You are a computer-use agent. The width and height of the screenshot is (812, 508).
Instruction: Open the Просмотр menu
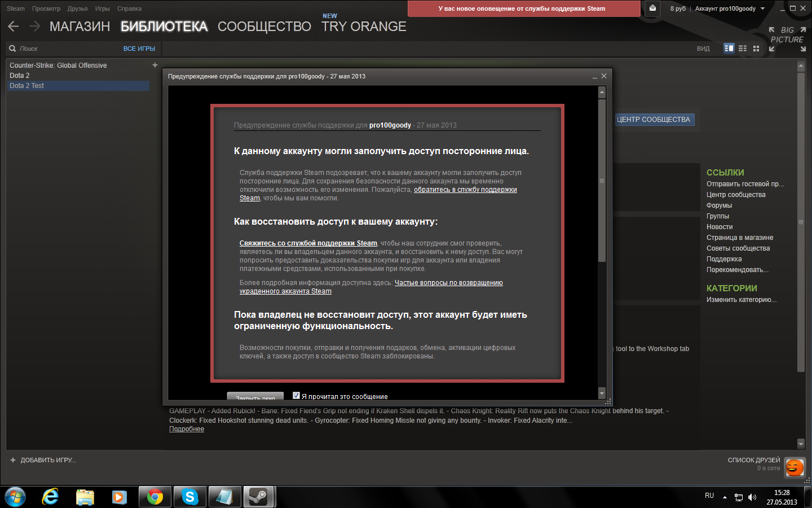tap(46, 8)
